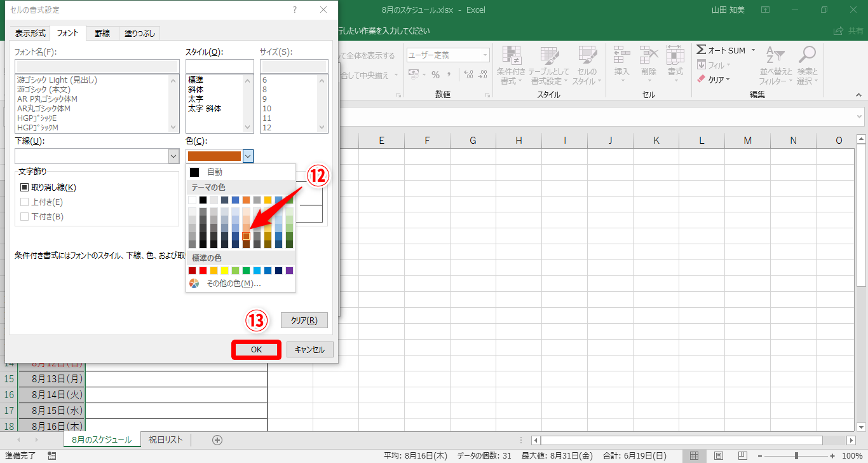Click the user name 山田 知美
Viewport: 868px width, 463px height.
click(729, 10)
